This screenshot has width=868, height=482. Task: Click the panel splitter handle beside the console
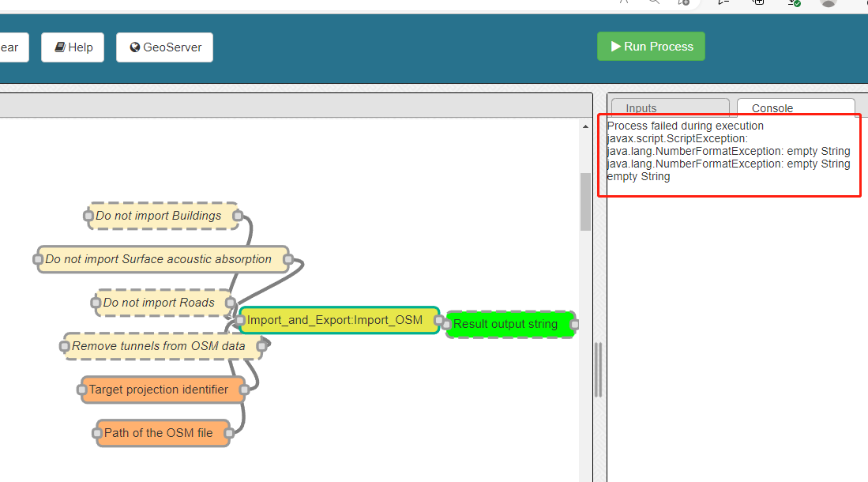(x=599, y=370)
